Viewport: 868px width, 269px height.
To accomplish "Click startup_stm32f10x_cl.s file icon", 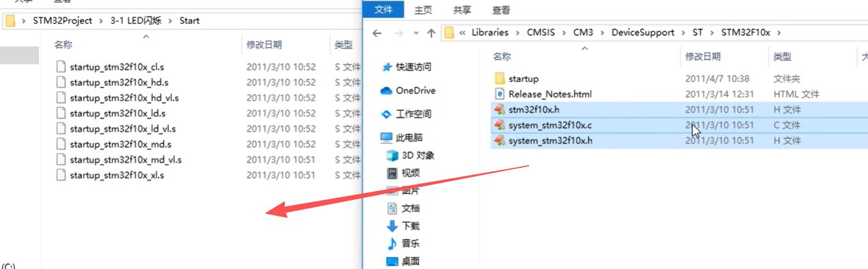I will [x=61, y=67].
